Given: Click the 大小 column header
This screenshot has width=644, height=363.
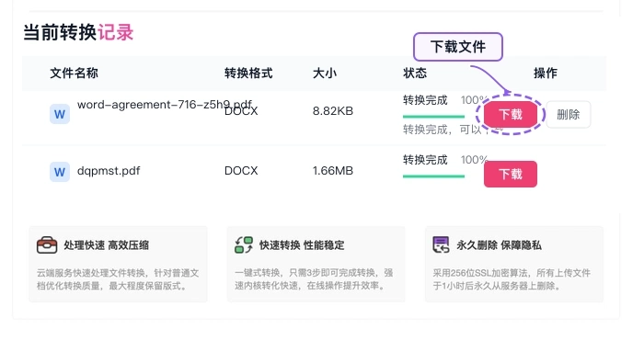Looking at the screenshot, I should pos(325,73).
